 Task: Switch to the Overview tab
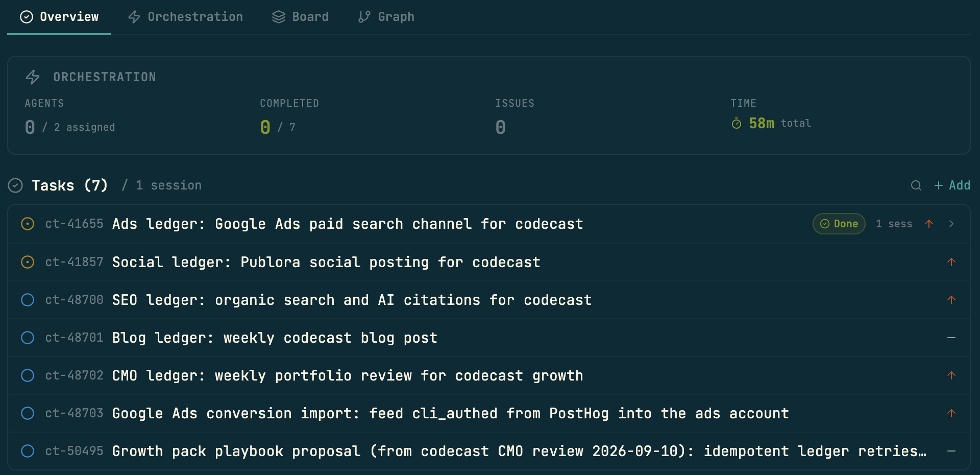click(x=59, y=17)
